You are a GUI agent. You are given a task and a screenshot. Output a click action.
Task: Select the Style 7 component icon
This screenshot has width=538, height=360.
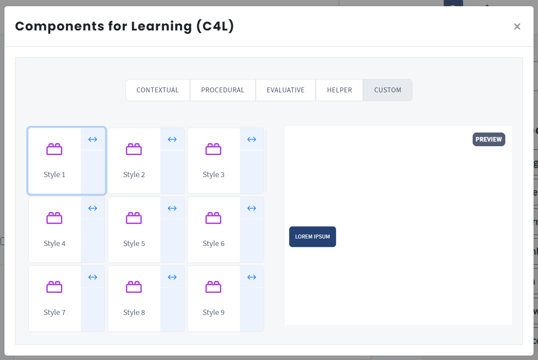click(x=54, y=287)
